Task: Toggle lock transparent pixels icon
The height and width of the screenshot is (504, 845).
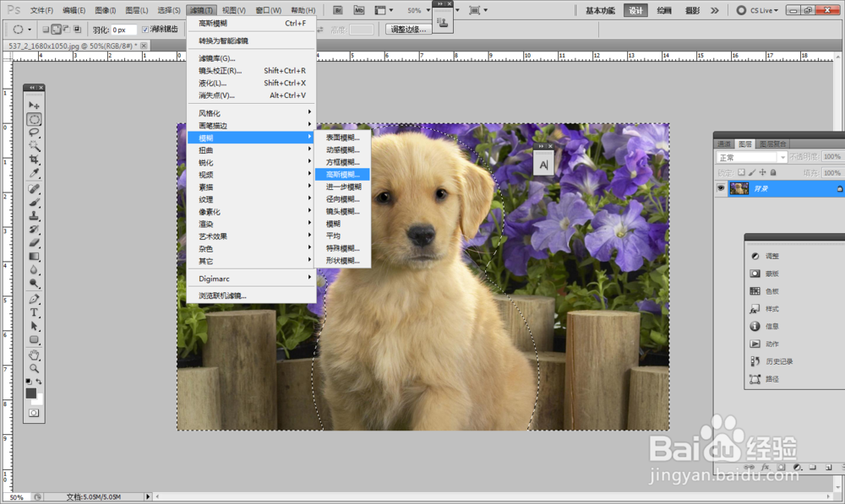Action: [x=742, y=173]
